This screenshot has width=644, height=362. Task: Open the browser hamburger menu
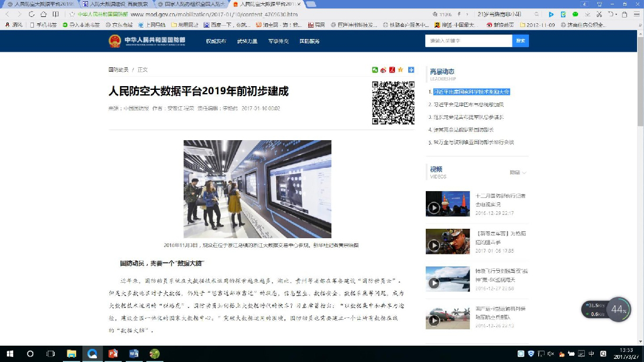click(x=636, y=14)
